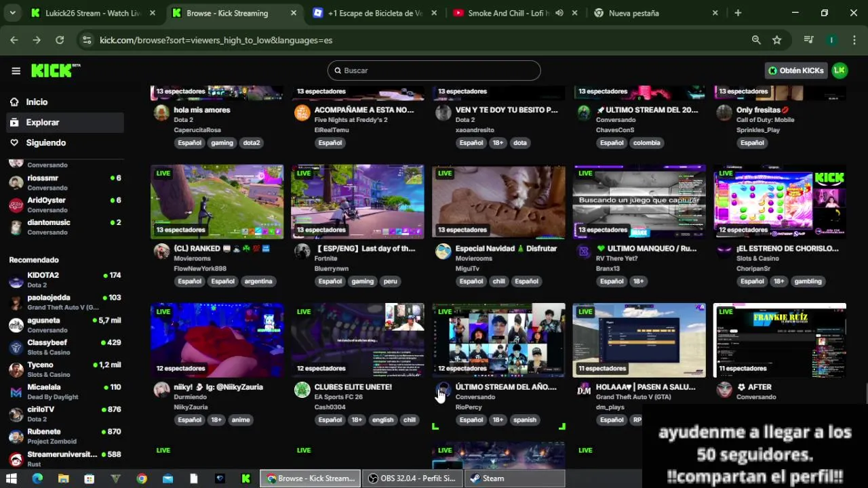The height and width of the screenshot is (488, 868).
Task: Open riosssmr followed channel
Action: tap(64, 182)
